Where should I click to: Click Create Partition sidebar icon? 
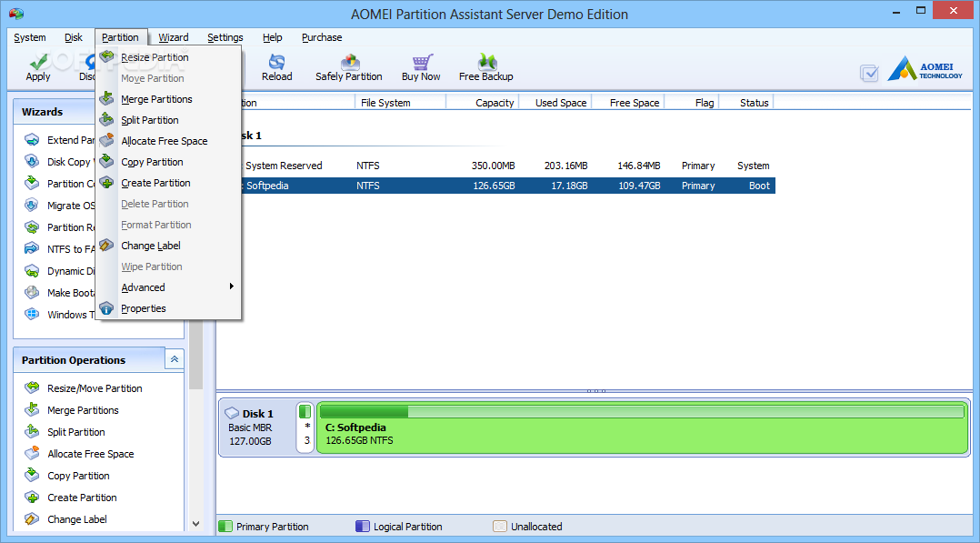coord(32,498)
